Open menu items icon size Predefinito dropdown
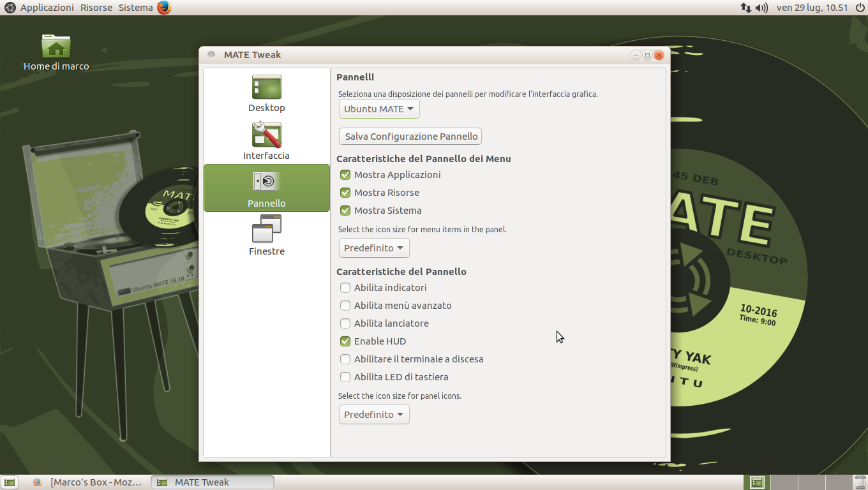 (x=374, y=248)
